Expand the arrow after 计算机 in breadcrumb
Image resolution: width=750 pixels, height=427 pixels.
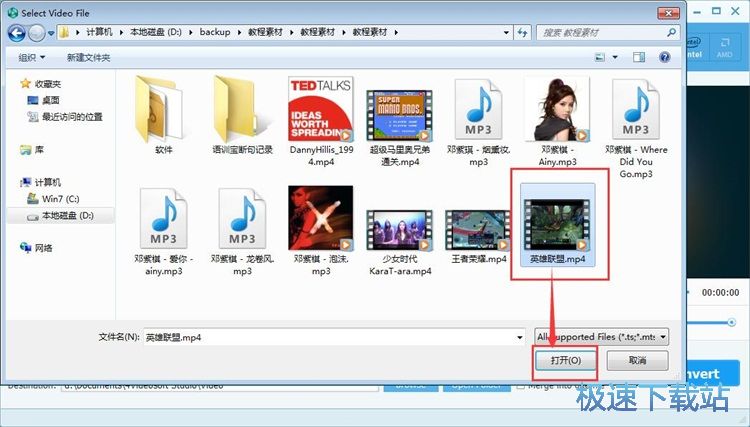[121, 33]
